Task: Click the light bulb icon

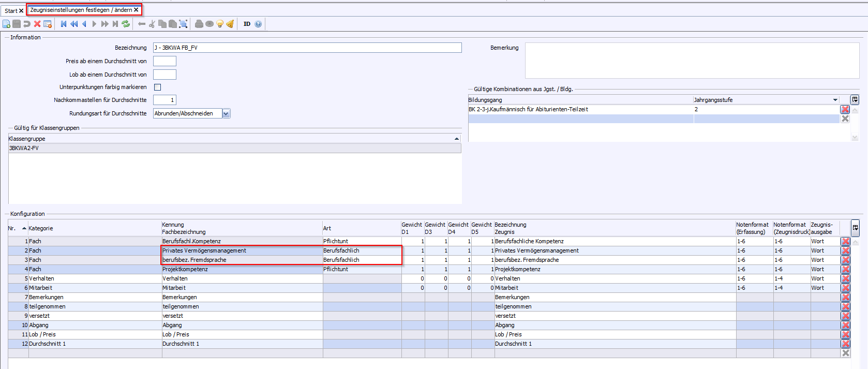Action: [220, 24]
